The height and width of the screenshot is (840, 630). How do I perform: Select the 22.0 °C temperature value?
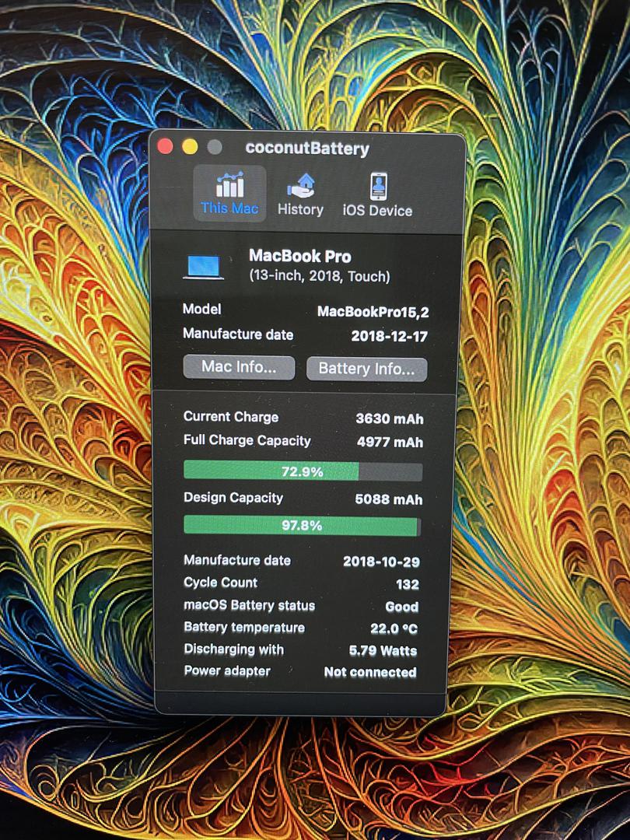click(394, 628)
